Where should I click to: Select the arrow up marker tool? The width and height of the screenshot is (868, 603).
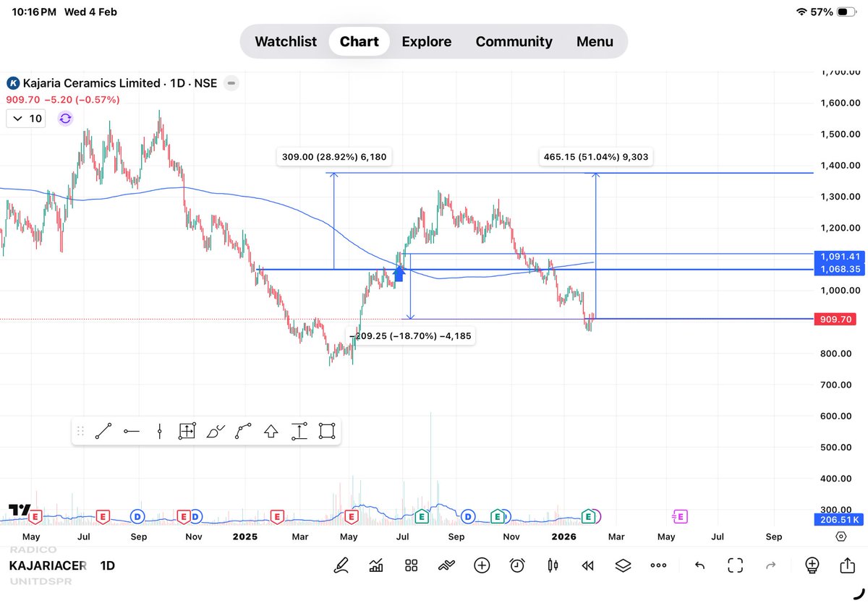(x=271, y=432)
